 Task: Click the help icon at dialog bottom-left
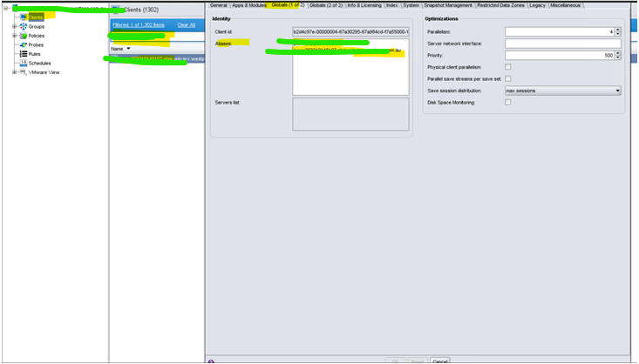point(211,362)
